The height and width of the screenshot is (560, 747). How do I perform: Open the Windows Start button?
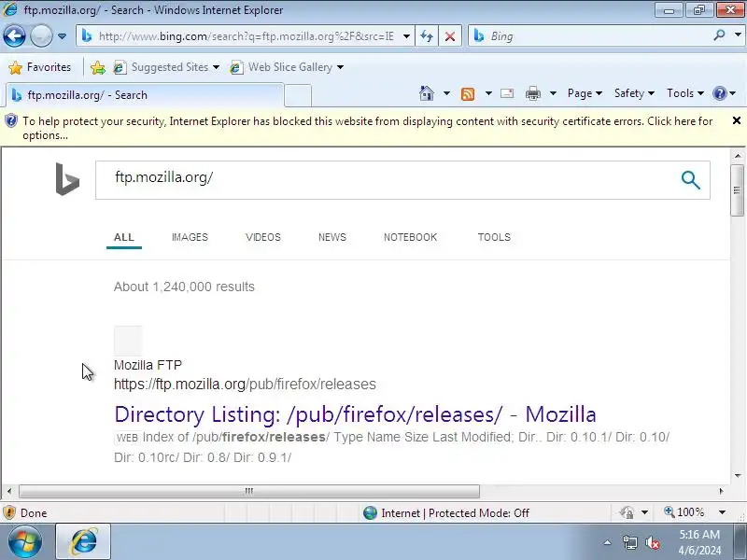(24, 542)
